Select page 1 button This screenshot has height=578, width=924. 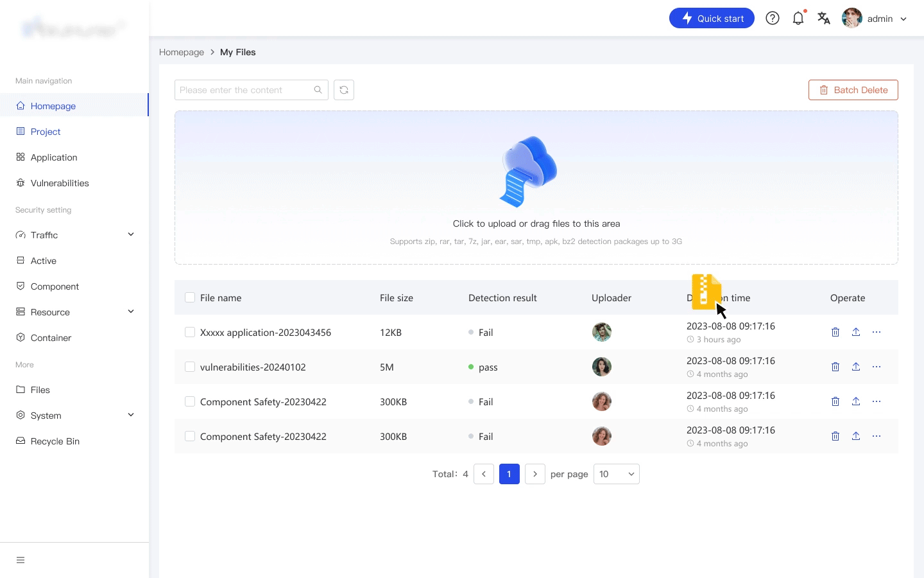point(509,474)
